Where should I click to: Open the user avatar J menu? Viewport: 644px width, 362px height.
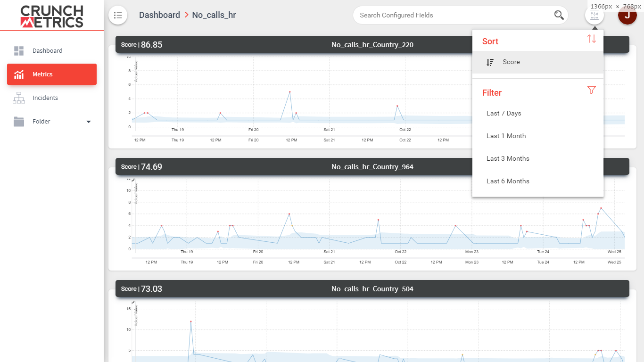[627, 15]
